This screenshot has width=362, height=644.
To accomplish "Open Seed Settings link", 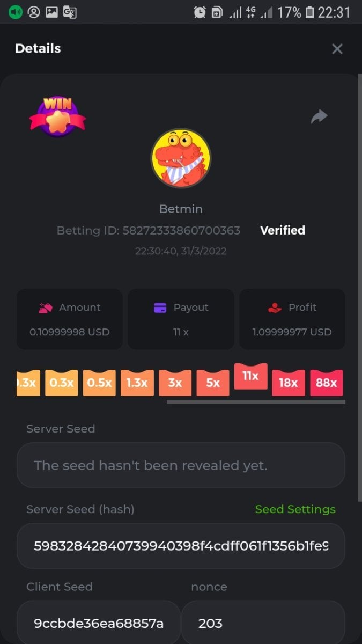I will (295, 509).
